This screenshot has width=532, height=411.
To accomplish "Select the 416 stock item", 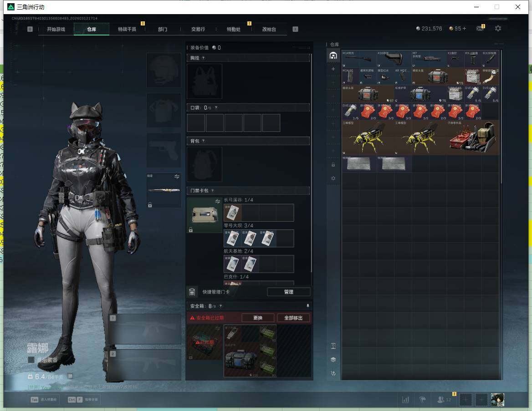I will click(394, 59).
